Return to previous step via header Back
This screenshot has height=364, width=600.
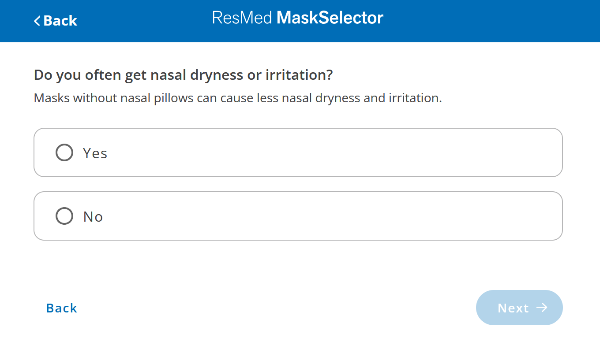pyautogui.click(x=55, y=21)
